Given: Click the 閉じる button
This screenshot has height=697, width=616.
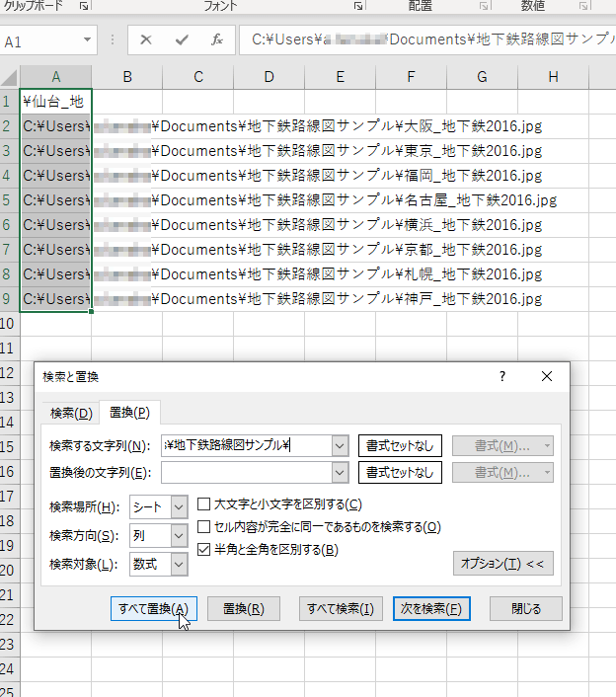Looking at the screenshot, I should (x=525, y=608).
